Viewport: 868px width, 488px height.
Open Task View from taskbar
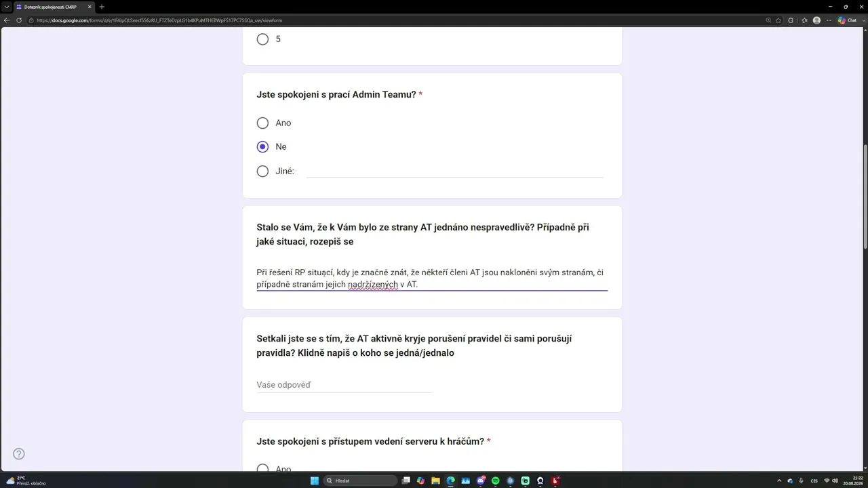pos(406,481)
